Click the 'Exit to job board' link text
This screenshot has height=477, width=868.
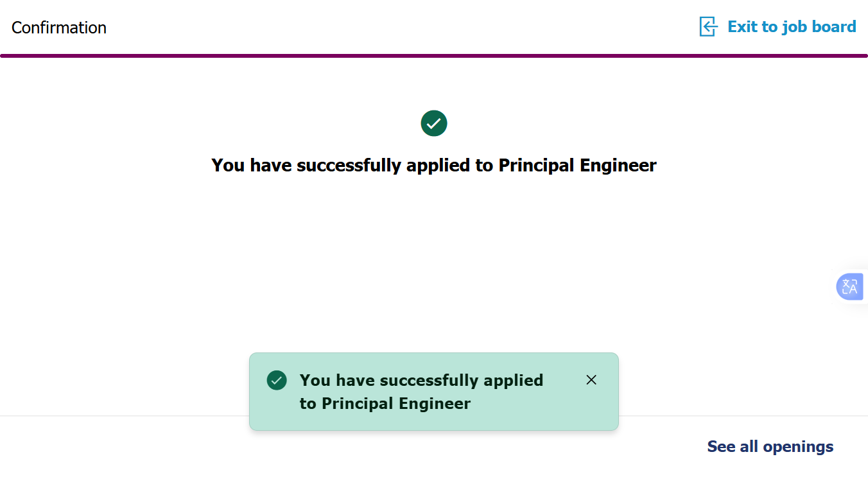pos(791,27)
